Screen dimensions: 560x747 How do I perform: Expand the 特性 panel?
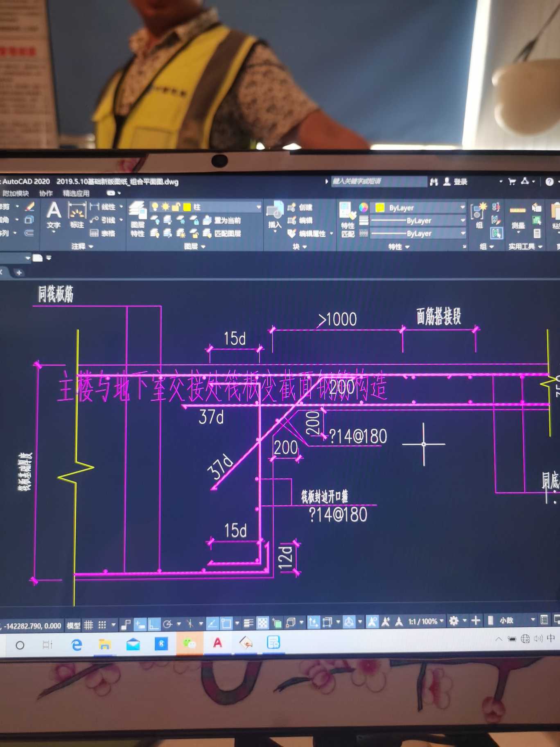pos(399,247)
